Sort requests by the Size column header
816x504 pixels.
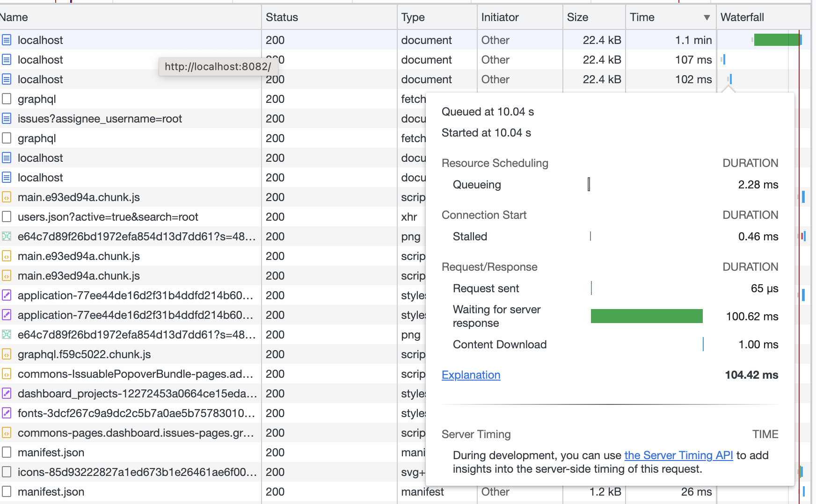(x=577, y=17)
